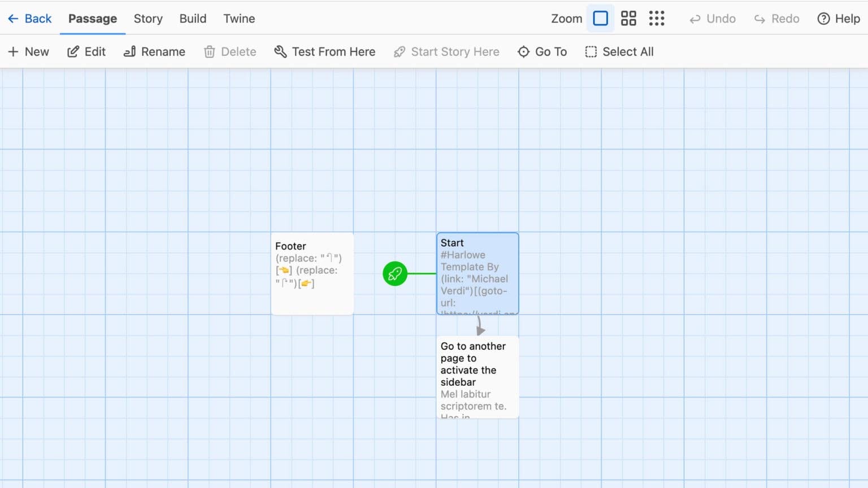Screen dimensions: 868x488
Task: Select the Footer passage card
Action: coord(312,273)
